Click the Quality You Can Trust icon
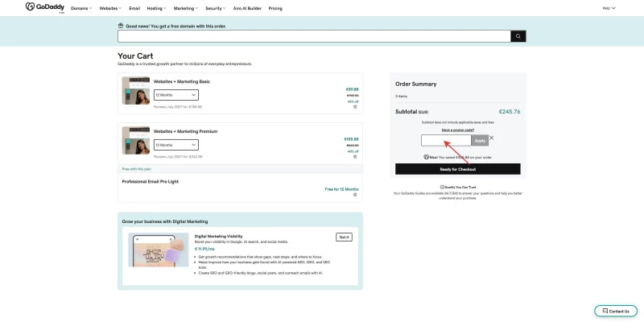 442,187
